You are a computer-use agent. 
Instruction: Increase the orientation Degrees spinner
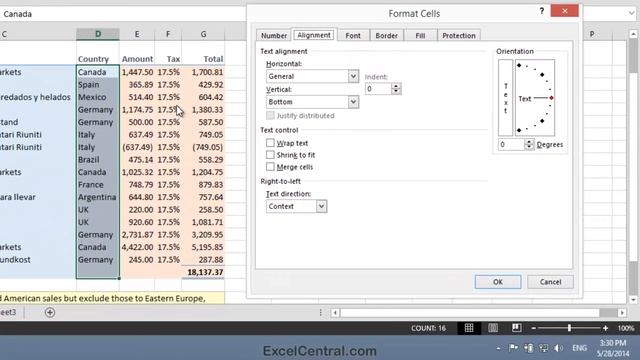tap(529, 142)
